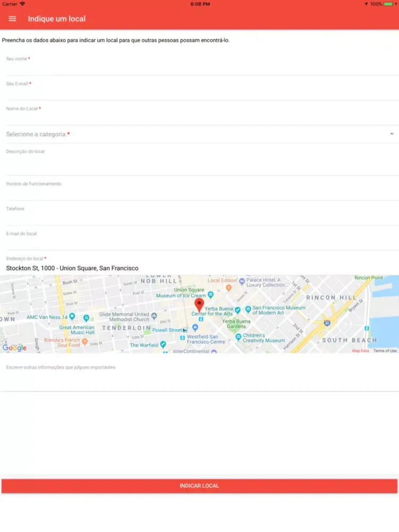The height and width of the screenshot is (532, 399).
Task: Click the Yerba Buena Gardens label
Action: [x=236, y=323]
